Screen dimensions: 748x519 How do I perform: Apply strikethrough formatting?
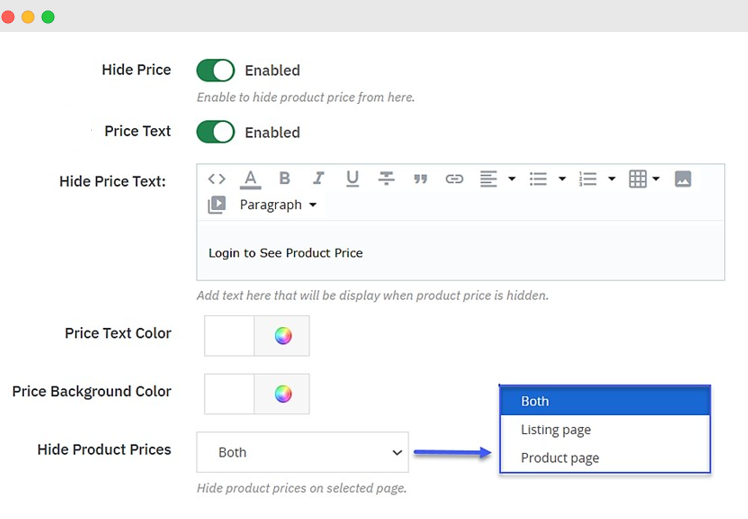tap(386, 179)
